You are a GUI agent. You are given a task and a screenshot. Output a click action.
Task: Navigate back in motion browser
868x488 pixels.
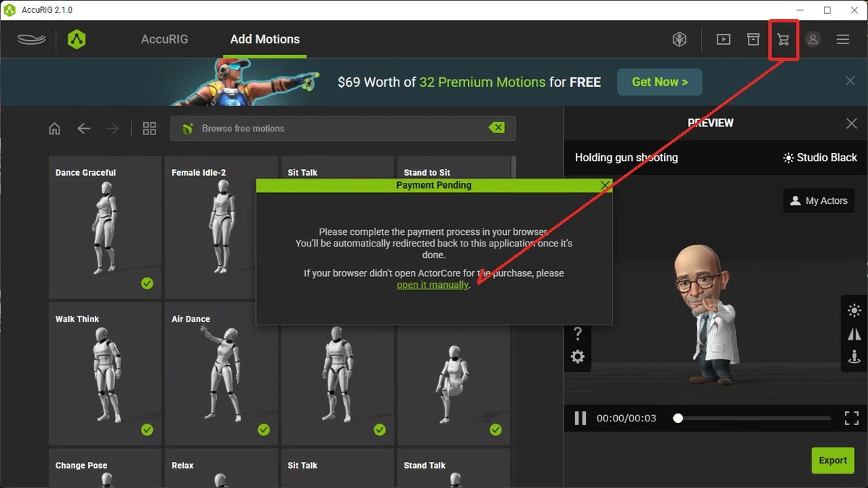click(x=84, y=129)
